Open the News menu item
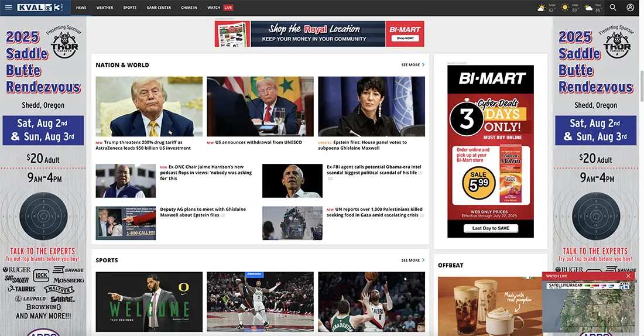Screen dimensions: 644x336 [81, 8]
